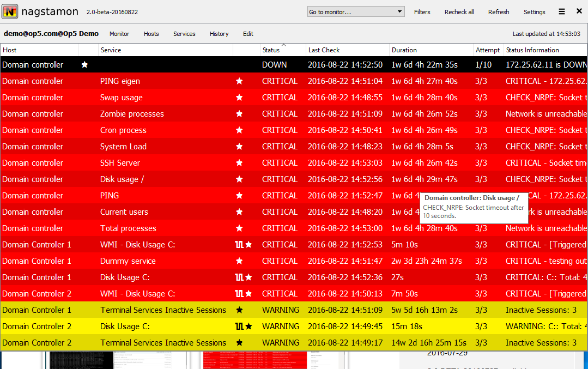Screen dimensions: 588x369
Task: Open the Services menu for Op5 Demo
Action: 184,34
